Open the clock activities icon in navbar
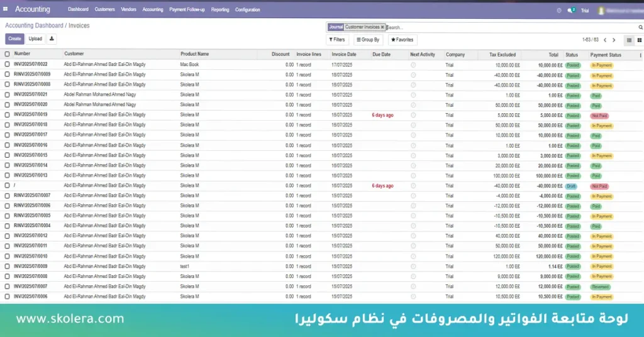The width and height of the screenshot is (644, 337). click(x=558, y=10)
